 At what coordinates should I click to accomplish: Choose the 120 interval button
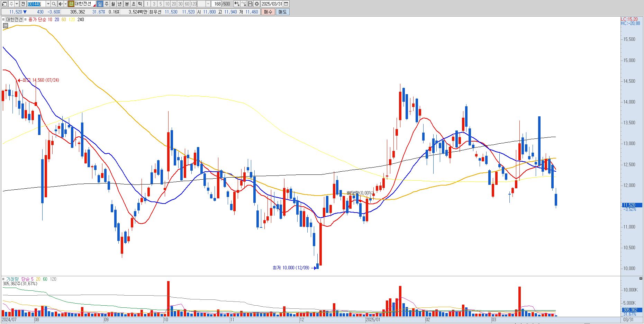click(193, 4)
